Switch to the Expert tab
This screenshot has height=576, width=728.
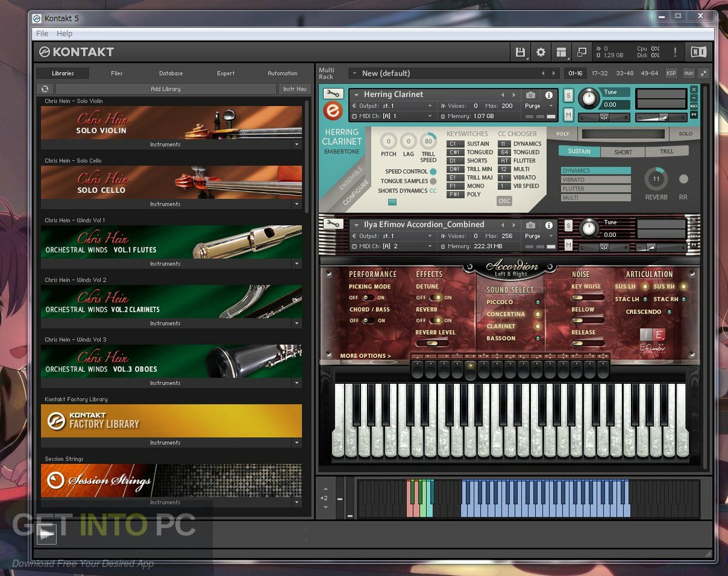pos(226,73)
